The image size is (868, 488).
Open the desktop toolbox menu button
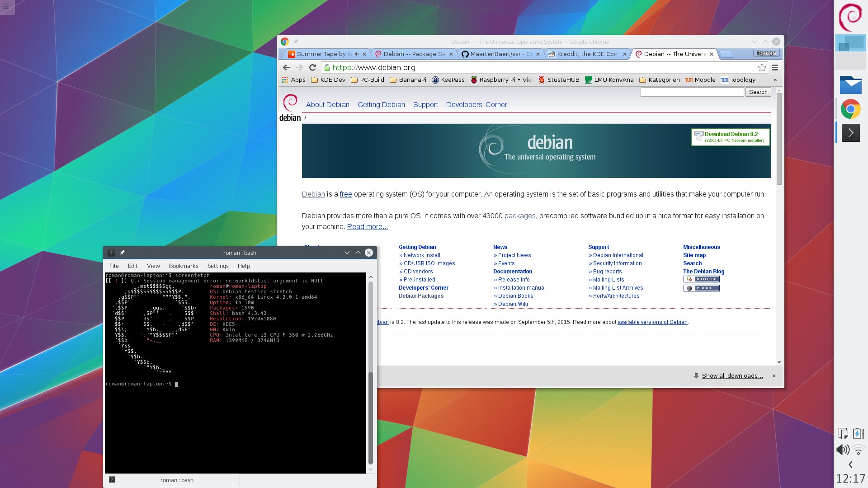[x=6, y=7]
